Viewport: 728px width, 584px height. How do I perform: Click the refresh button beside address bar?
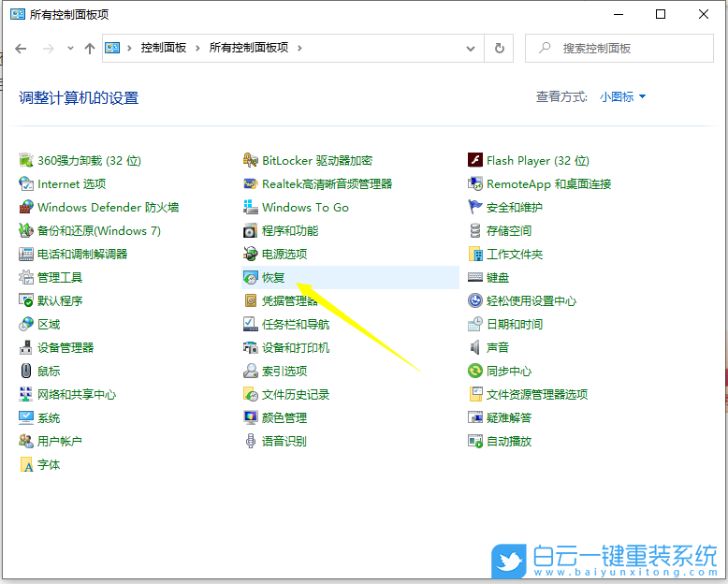(x=500, y=49)
